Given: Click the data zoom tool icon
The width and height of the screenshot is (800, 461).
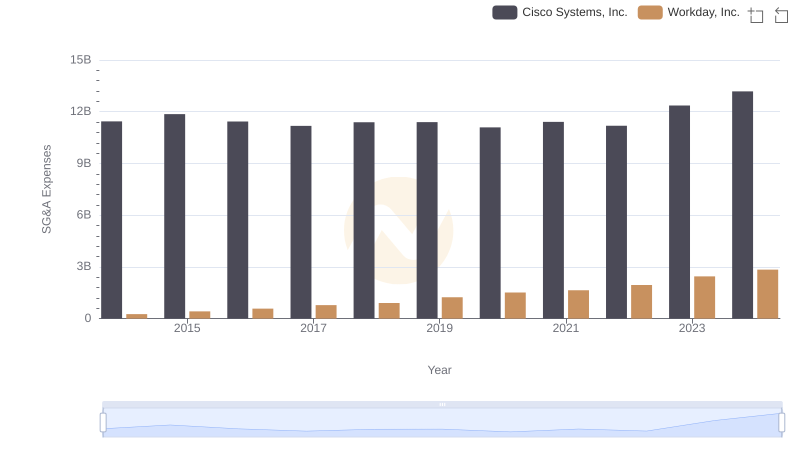Looking at the screenshot, I should coord(756,15).
